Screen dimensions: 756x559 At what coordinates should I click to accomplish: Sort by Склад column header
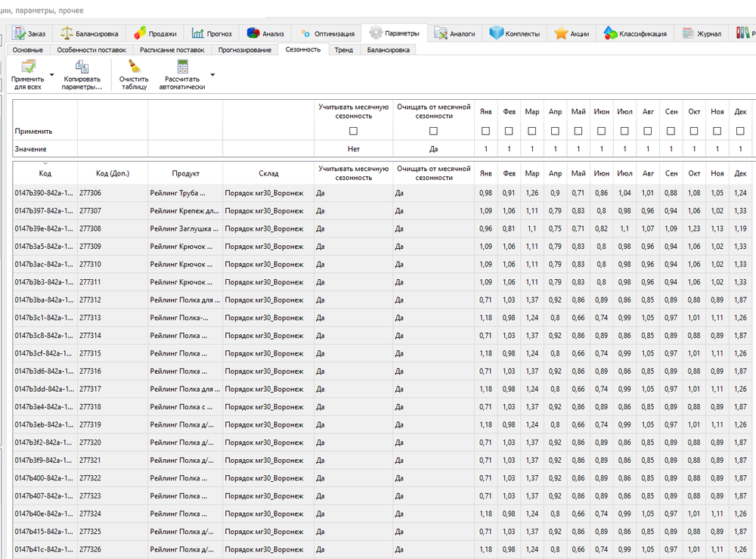(268, 173)
